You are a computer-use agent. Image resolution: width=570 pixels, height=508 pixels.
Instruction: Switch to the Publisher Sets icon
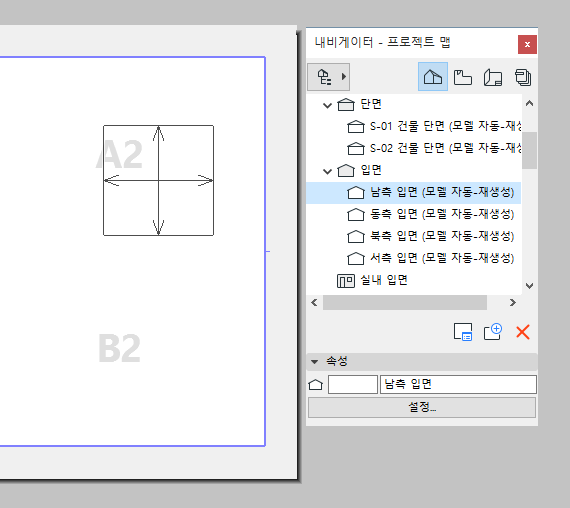coord(523,77)
